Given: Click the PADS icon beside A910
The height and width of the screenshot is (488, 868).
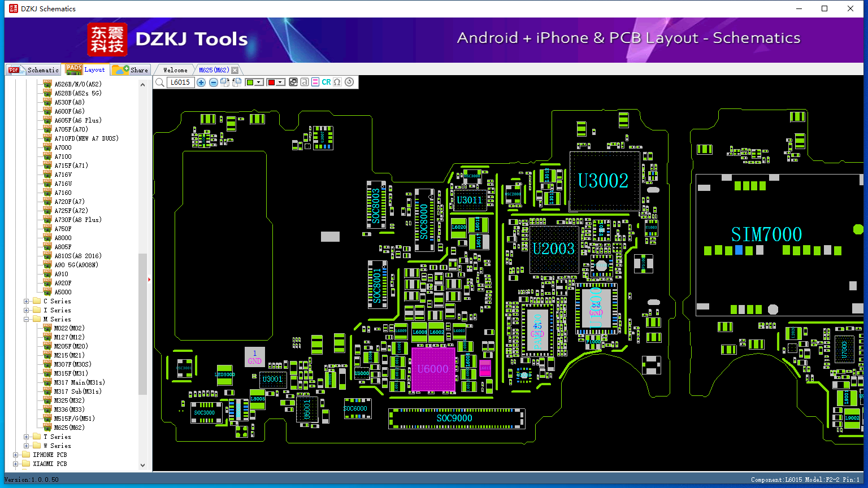Looking at the screenshot, I should click(47, 274).
